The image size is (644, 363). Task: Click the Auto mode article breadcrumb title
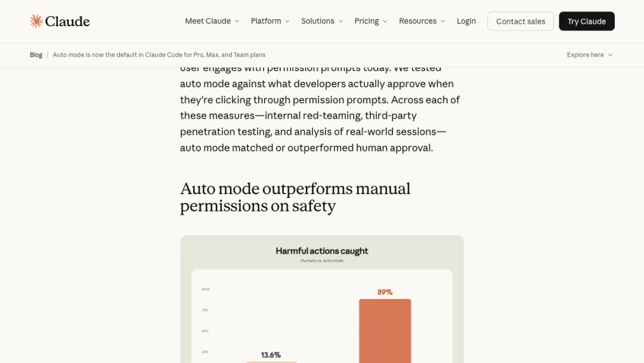point(159,55)
